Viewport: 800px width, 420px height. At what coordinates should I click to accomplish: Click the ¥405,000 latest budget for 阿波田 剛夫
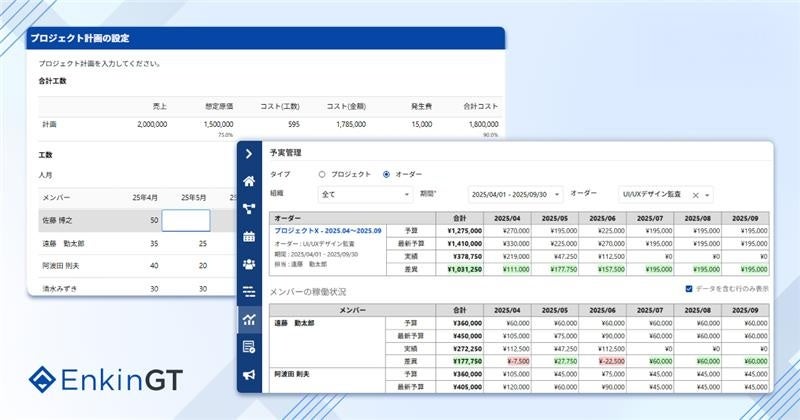click(x=467, y=387)
